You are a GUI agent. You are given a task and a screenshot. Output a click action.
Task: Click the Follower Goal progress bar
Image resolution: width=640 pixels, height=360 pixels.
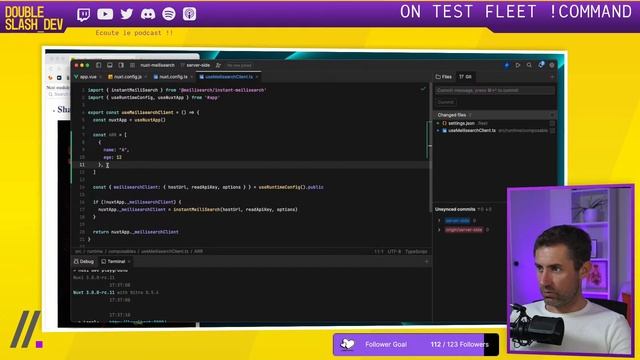point(416,344)
